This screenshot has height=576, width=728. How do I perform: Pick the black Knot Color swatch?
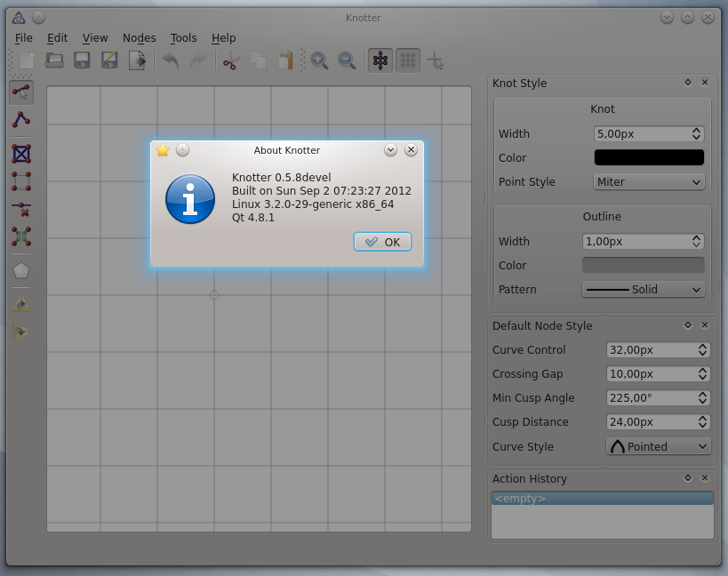pyautogui.click(x=649, y=158)
